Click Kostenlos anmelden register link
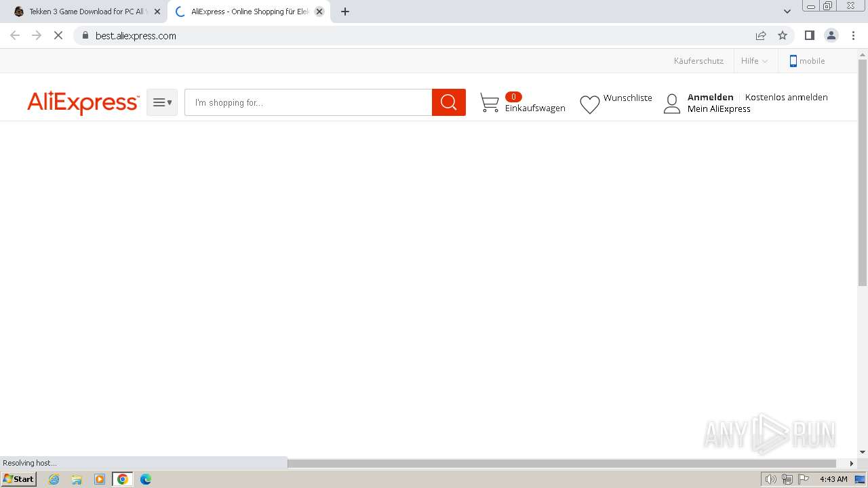Screen dimensions: 868x488 point(787,97)
